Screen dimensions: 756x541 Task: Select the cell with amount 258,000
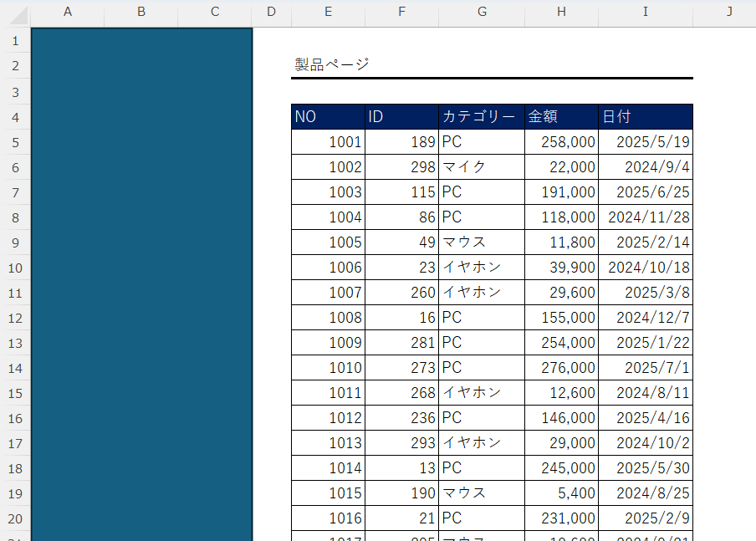(x=561, y=142)
